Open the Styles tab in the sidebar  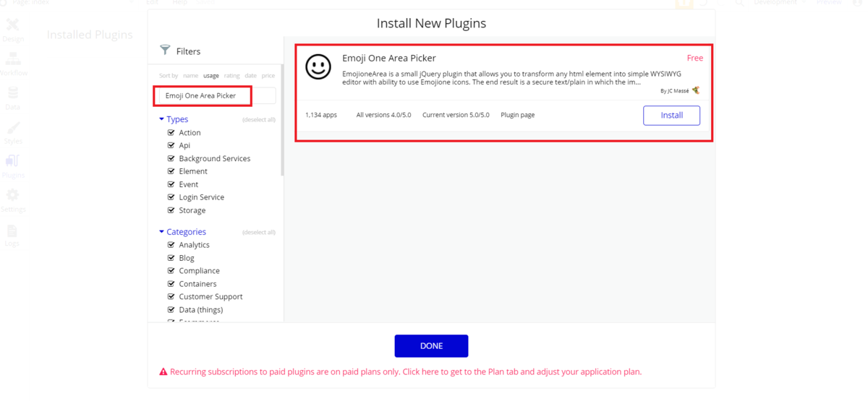(x=13, y=133)
